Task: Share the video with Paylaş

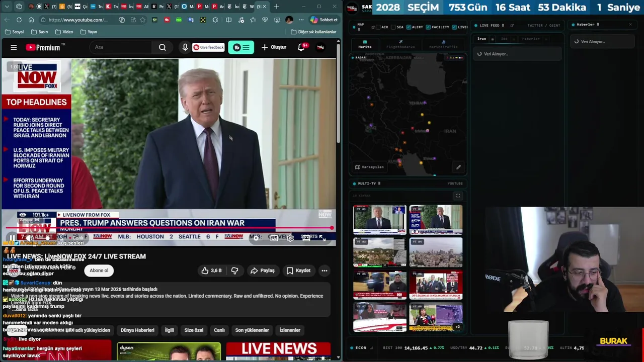Action: (x=262, y=270)
